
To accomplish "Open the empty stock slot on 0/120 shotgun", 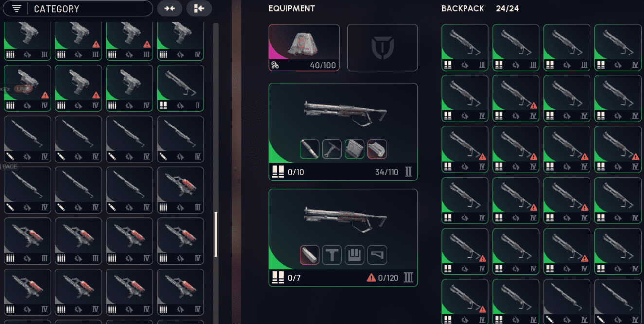I will [x=377, y=255].
